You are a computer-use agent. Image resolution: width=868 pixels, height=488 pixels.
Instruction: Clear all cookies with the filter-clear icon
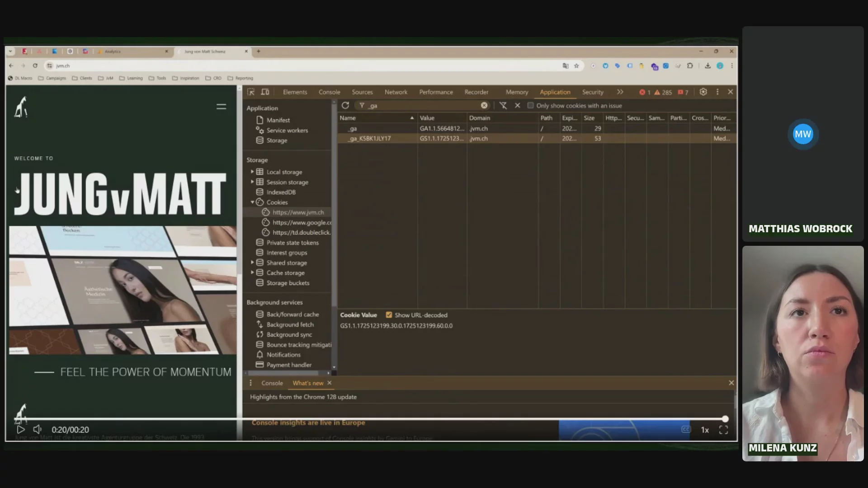(503, 105)
